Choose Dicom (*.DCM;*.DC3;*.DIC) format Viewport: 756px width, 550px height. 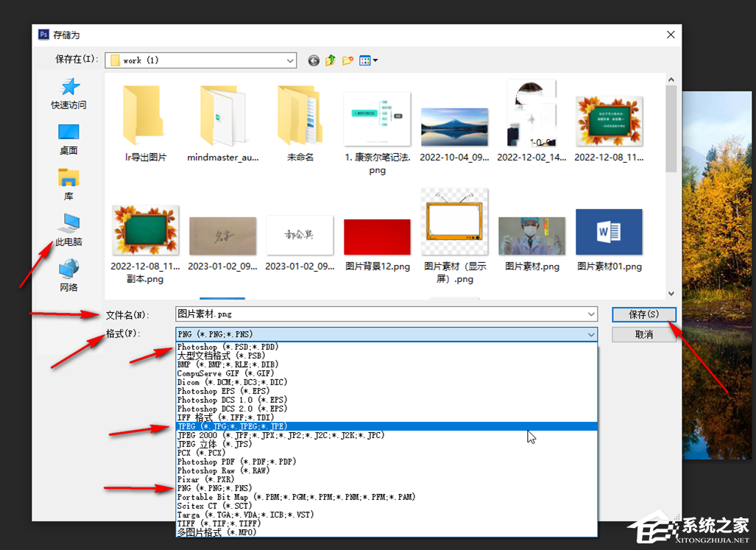386,382
